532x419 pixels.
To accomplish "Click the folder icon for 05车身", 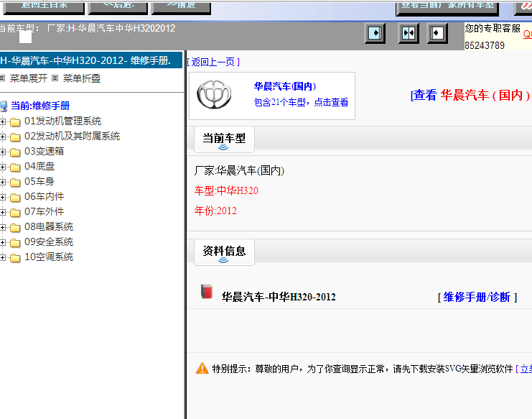I will (x=15, y=183).
